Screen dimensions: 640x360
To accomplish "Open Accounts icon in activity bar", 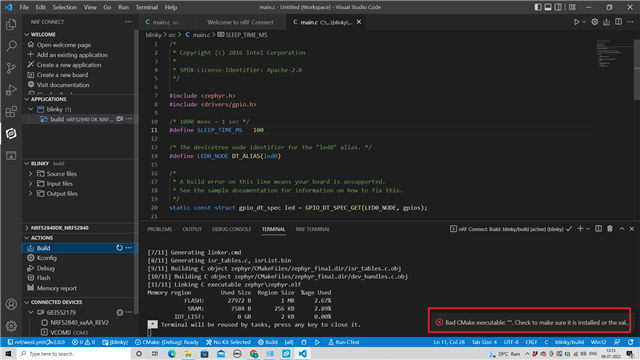I will click(11, 304).
